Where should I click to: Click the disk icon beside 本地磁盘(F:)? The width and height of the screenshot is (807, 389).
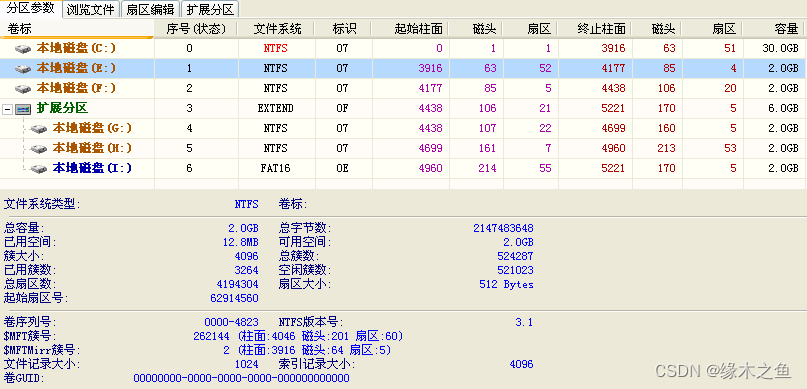pyautogui.click(x=23, y=89)
